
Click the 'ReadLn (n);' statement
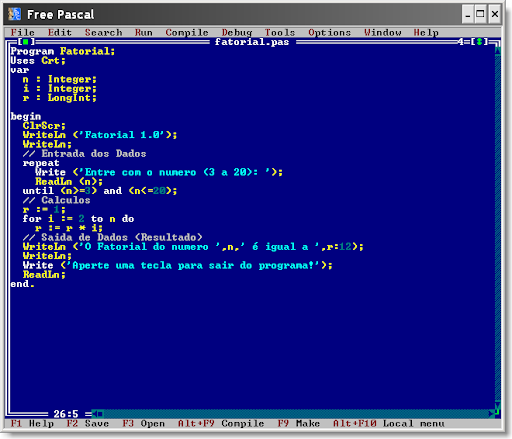click(69, 182)
